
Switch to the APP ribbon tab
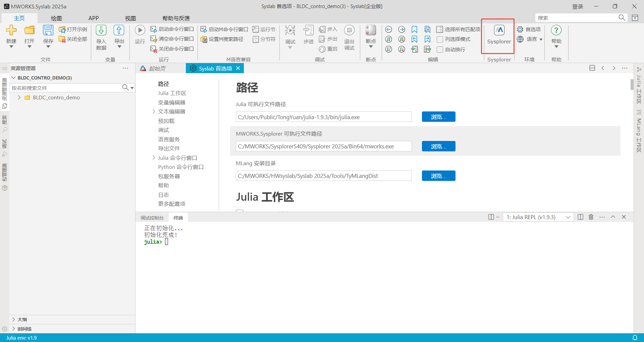pyautogui.click(x=94, y=18)
